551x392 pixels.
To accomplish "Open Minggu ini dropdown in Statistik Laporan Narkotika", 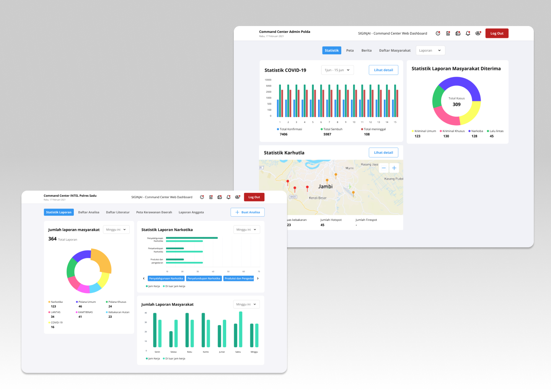I will pyautogui.click(x=246, y=230).
